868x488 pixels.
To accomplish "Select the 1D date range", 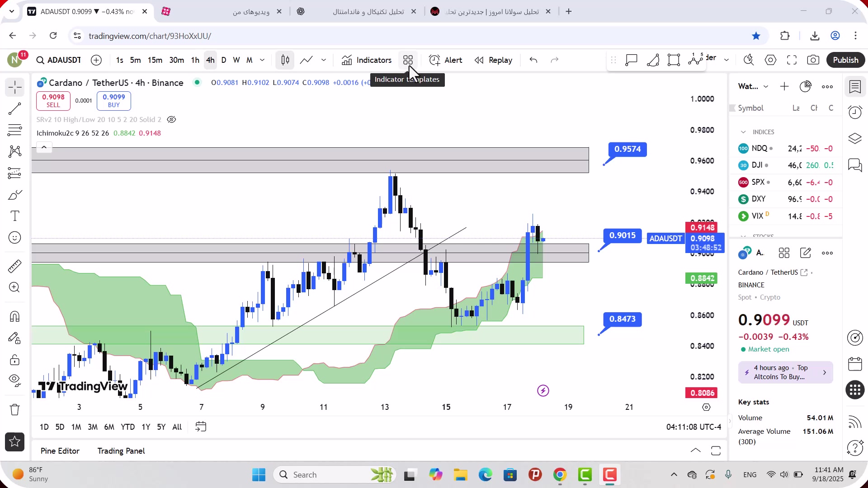I will point(44,427).
